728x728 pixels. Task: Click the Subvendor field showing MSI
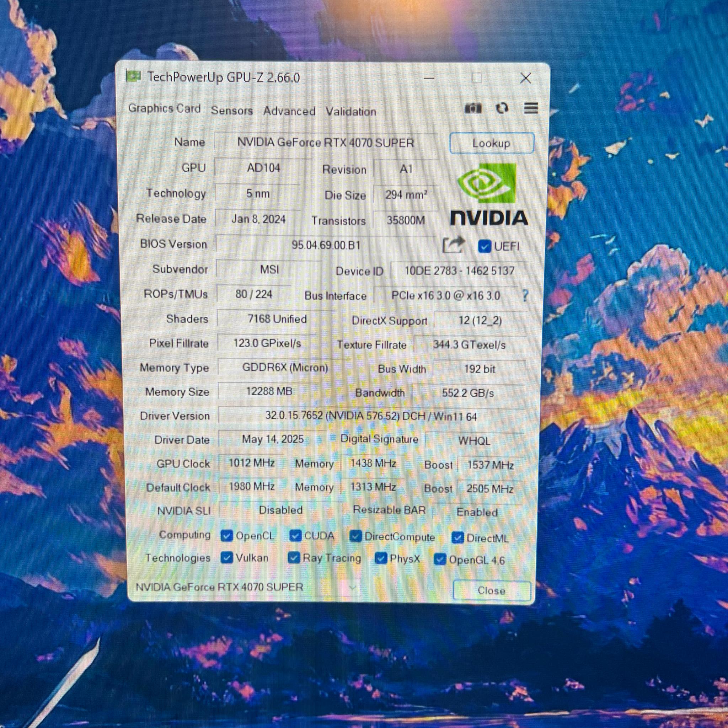coord(269,269)
